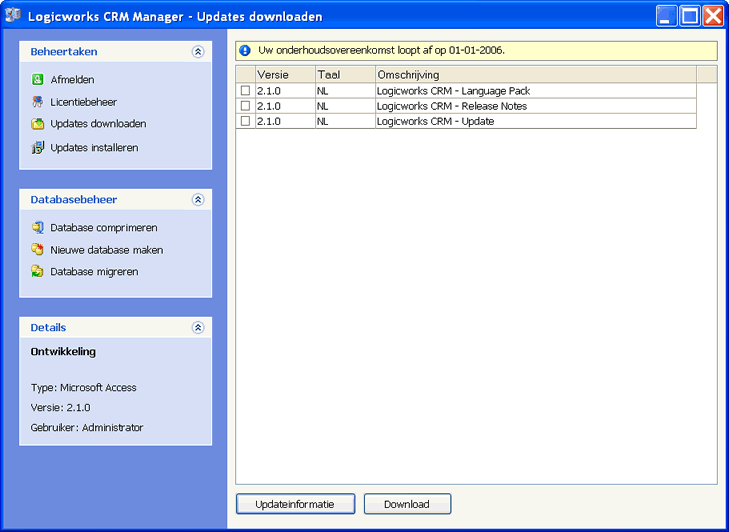Screen dimensions: 729x532
Task: Collapse the Details panel
Action: (198, 327)
